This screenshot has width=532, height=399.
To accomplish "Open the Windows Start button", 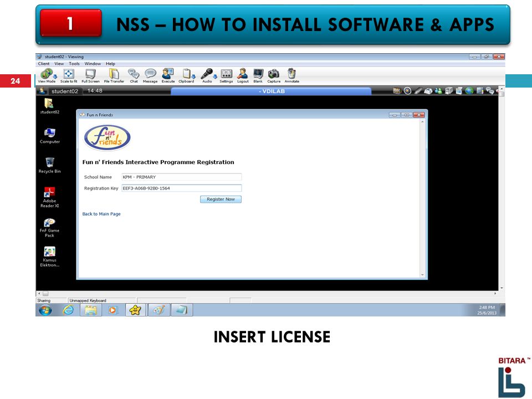I will (45, 310).
